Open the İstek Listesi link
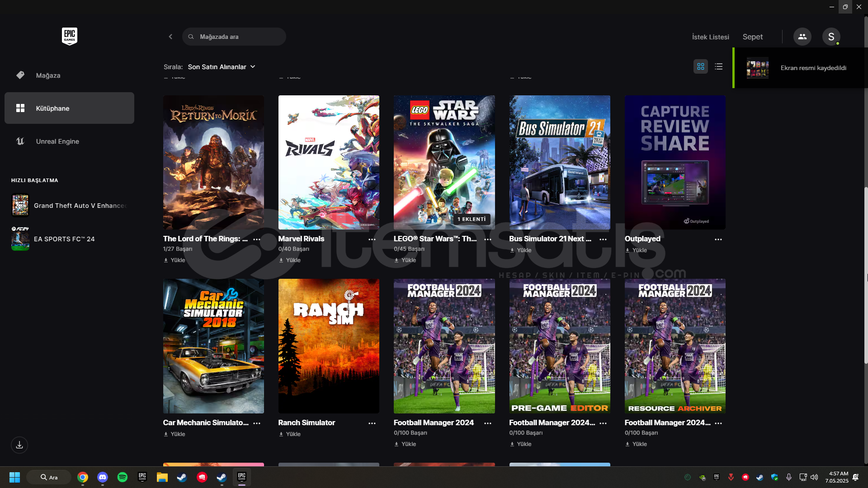The image size is (868, 488). point(710,37)
